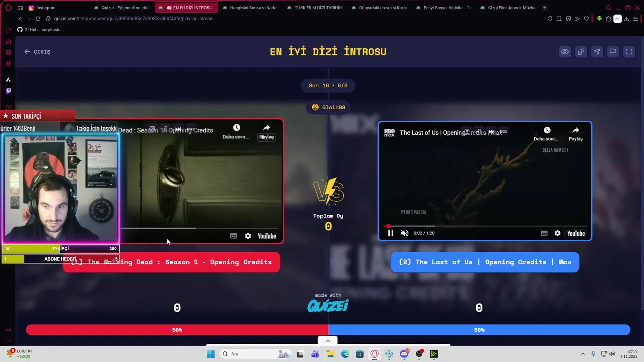Screen dimensions: 644x362
Task: Click the pin icon in address bar
Action: pos(550,19)
